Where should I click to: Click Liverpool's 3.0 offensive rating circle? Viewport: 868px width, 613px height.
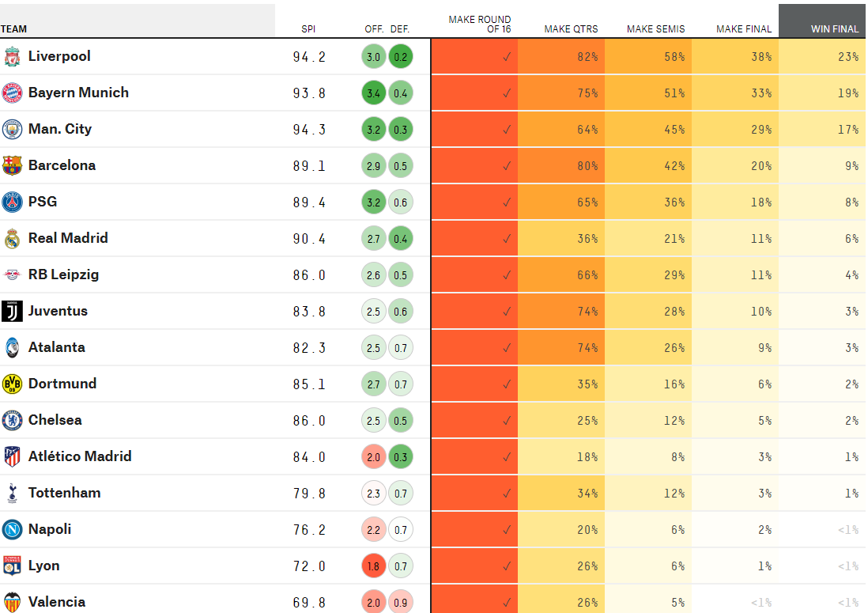click(374, 57)
